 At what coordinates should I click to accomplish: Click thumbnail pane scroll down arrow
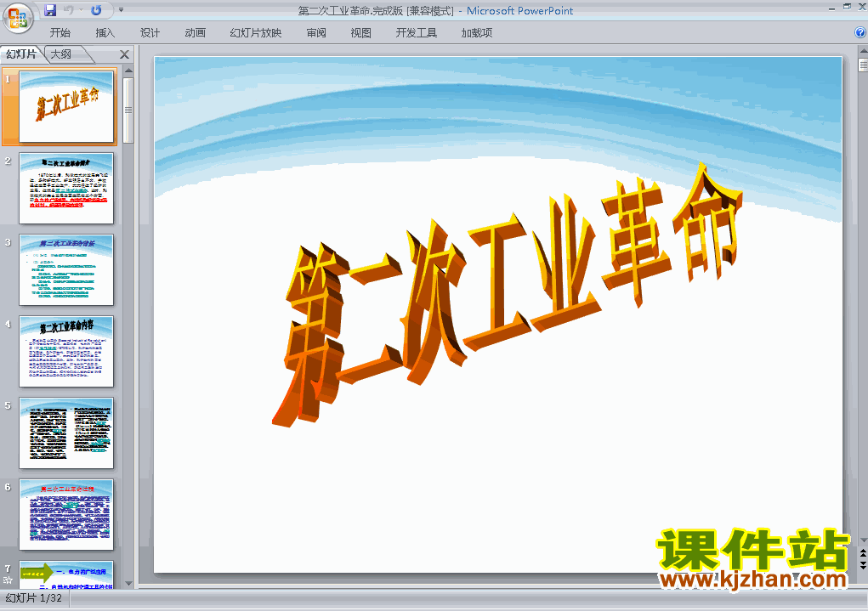tap(128, 583)
